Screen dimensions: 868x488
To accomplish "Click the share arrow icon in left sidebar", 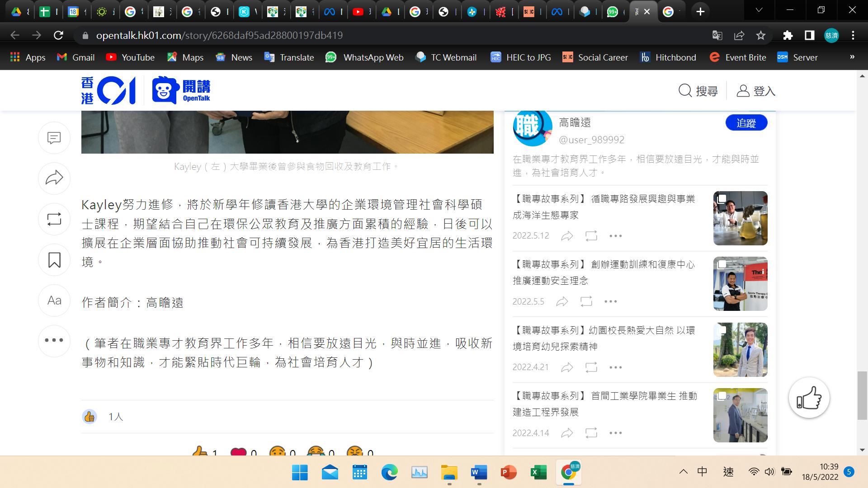I will click(54, 178).
